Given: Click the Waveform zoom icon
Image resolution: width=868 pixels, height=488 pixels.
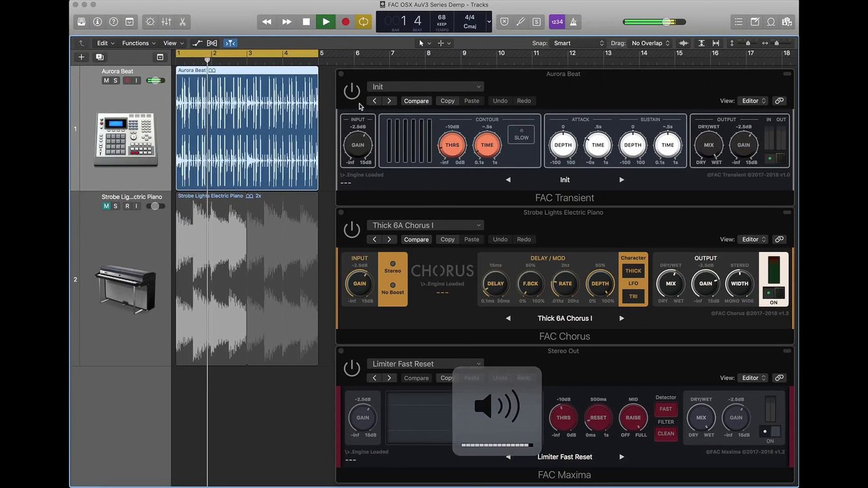Looking at the screenshot, I should click(x=684, y=43).
